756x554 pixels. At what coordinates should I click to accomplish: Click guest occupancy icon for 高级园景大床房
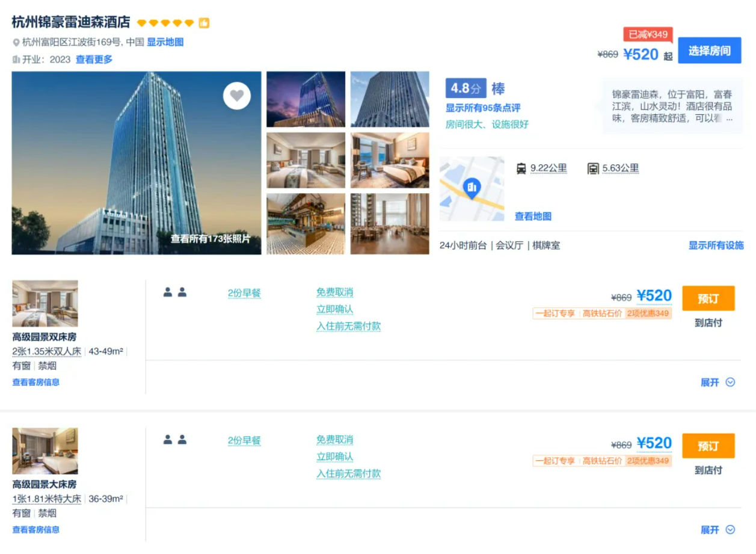point(175,440)
